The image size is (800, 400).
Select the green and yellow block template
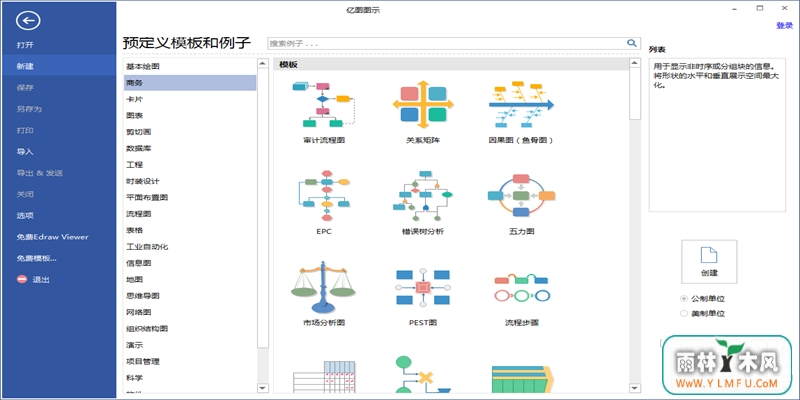521,380
